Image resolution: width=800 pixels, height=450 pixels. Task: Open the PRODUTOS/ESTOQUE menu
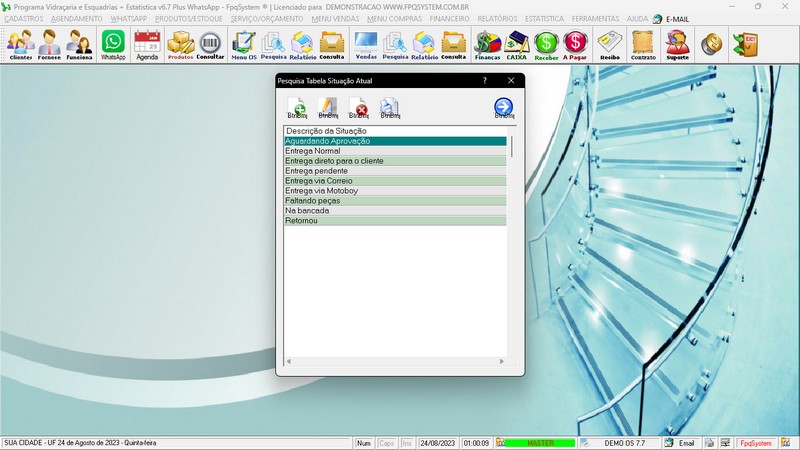click(x=189, y=19)
